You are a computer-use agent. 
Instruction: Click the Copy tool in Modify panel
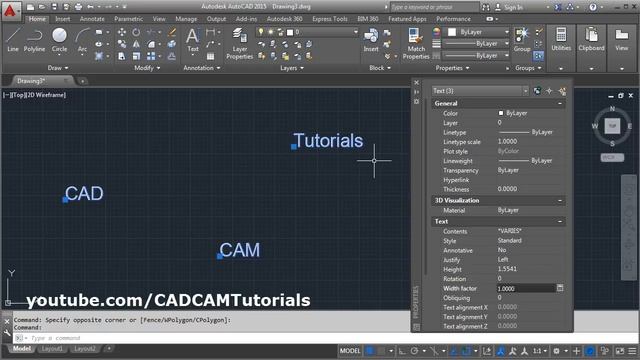coord(122,44)
